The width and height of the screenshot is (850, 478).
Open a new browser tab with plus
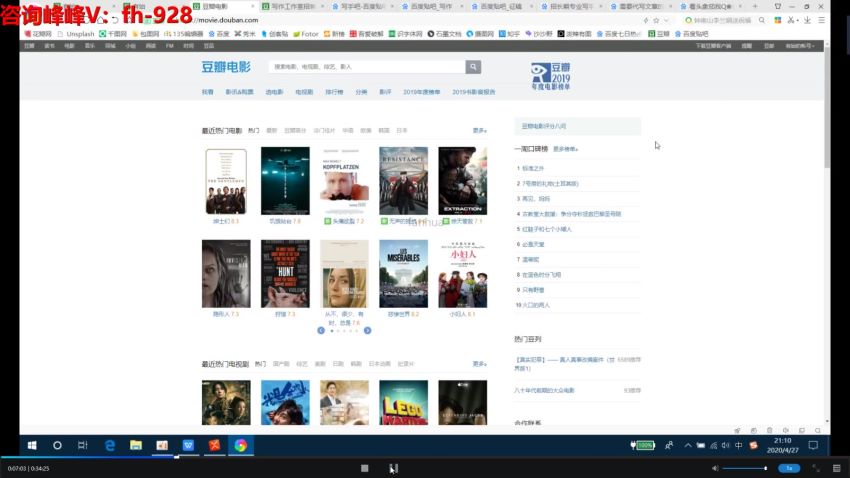click(x=755, y=6)
